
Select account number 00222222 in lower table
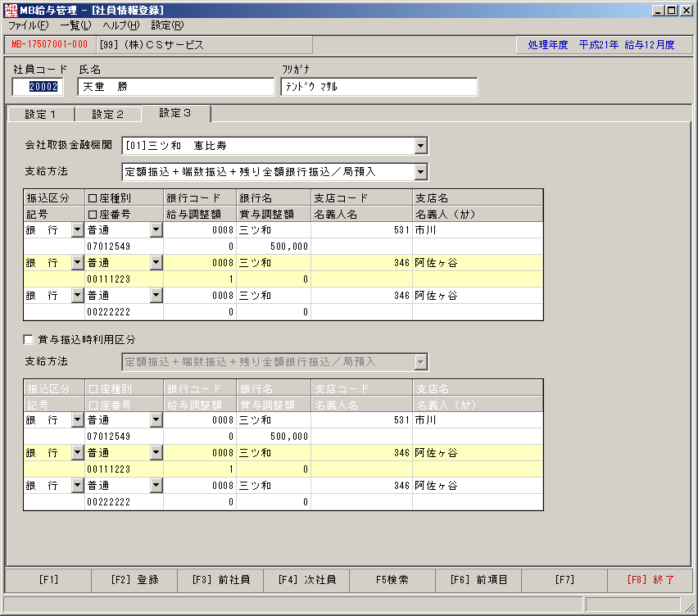click(125, 502)
